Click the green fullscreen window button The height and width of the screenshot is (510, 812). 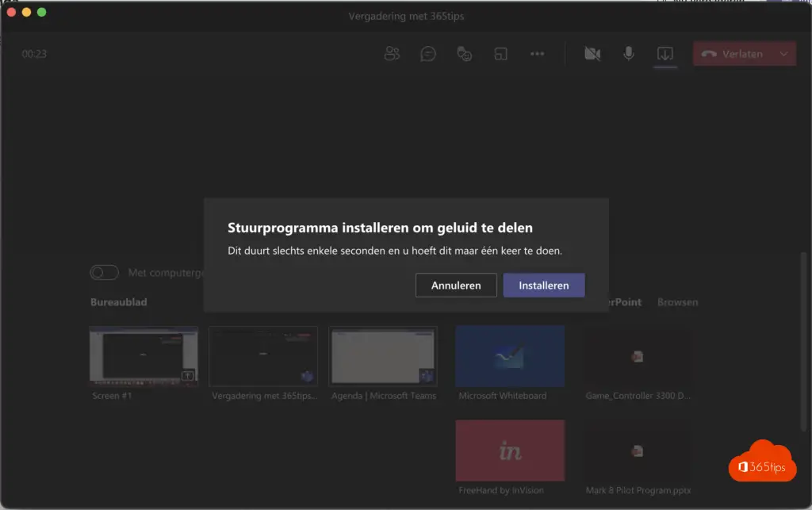click(x=41, y=12)
